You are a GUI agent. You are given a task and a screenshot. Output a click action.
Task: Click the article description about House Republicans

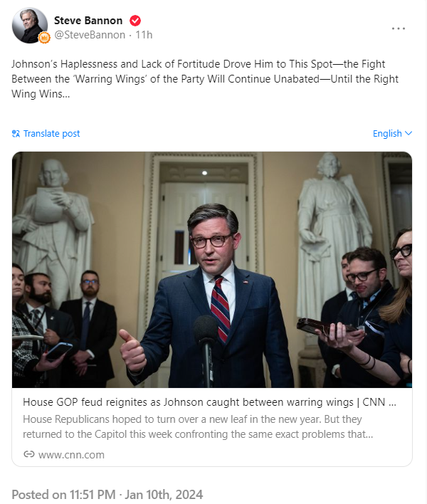(x=198, y=426)
